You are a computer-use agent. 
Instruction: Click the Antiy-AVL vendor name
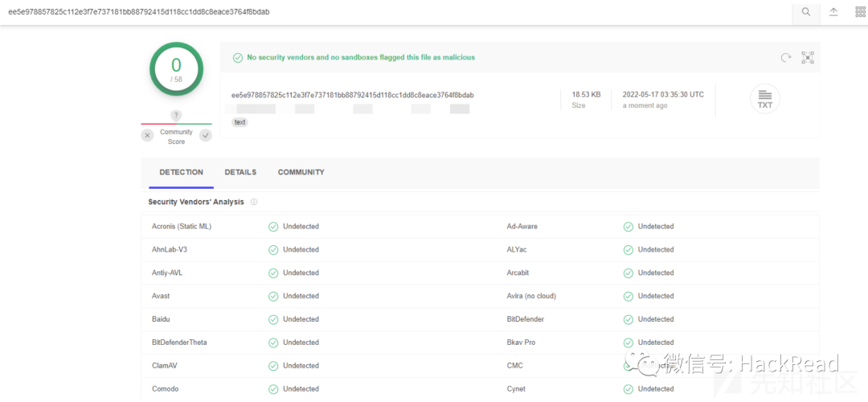click(167, 273)
